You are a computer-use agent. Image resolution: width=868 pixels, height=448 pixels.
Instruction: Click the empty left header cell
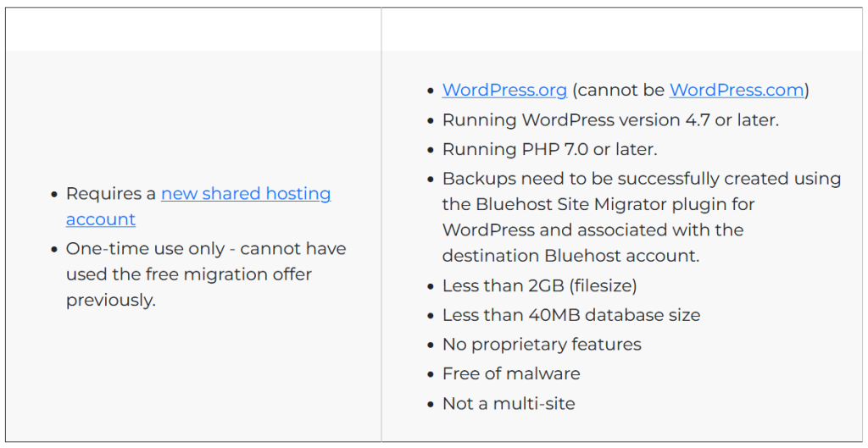pos(193,30)
